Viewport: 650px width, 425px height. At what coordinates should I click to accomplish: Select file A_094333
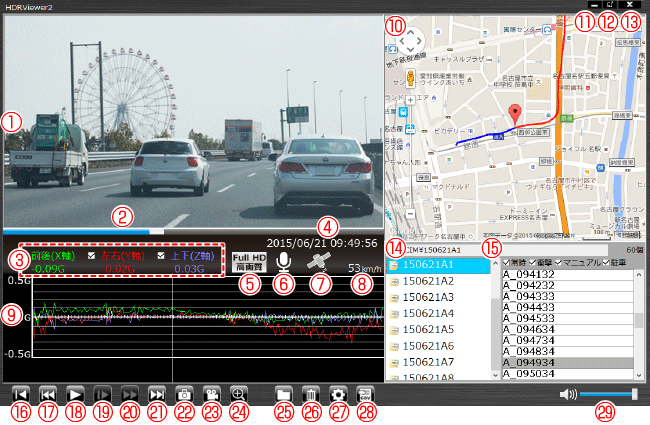coord(568,296)
